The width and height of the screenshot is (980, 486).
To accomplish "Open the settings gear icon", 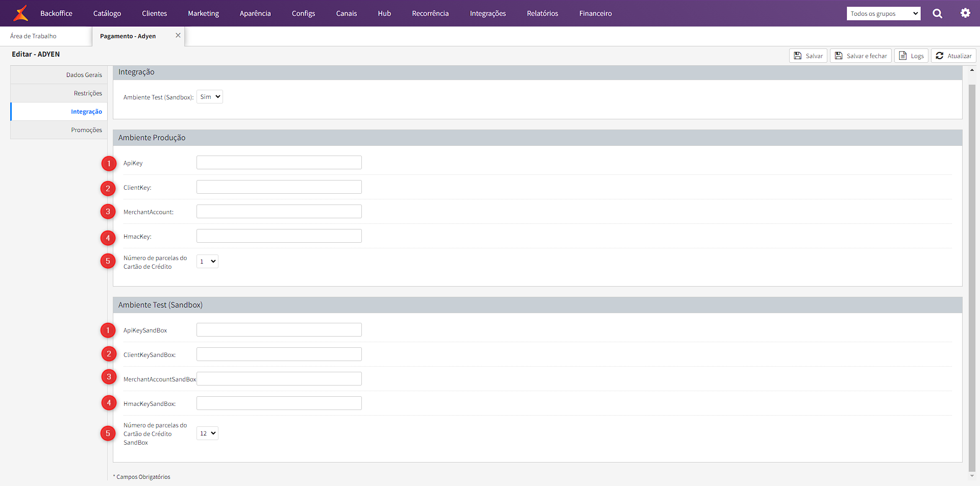I will click(x=965, y=13).
